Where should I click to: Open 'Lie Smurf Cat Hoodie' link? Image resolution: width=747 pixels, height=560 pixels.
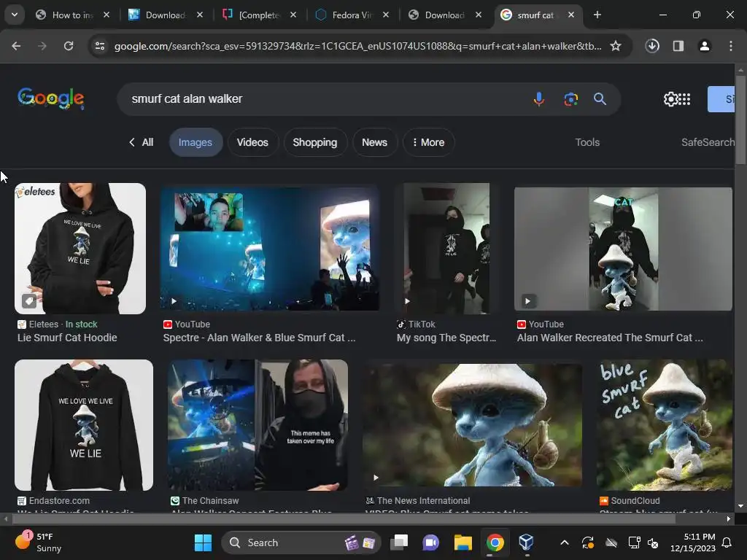point(67,338)
